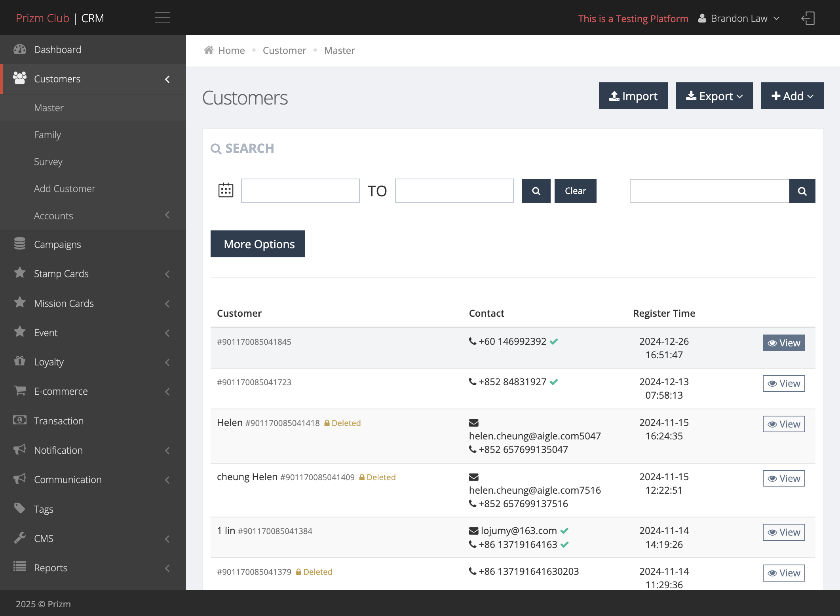Viewport: 840px width, 616px height.
Task: Click the keyword search magnifier button
Action: pos(802,191)
